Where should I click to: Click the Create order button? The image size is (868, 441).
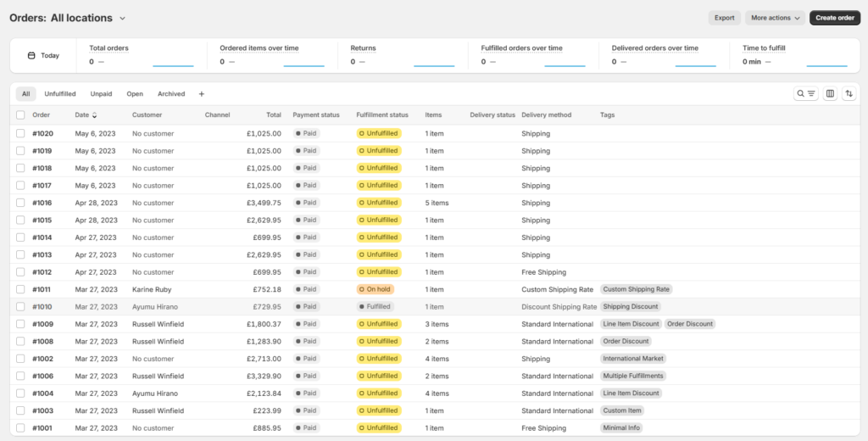835,18
